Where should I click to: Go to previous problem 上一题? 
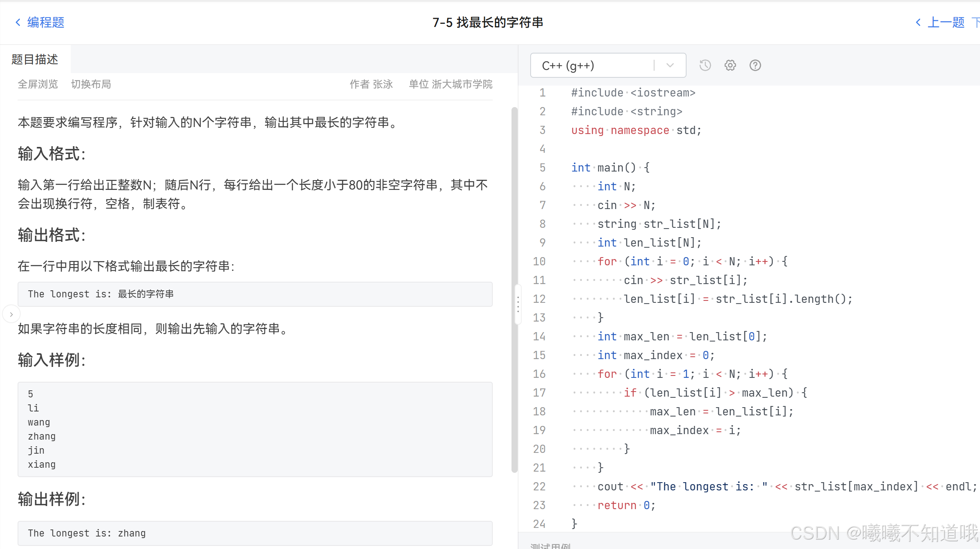point(946,22)
